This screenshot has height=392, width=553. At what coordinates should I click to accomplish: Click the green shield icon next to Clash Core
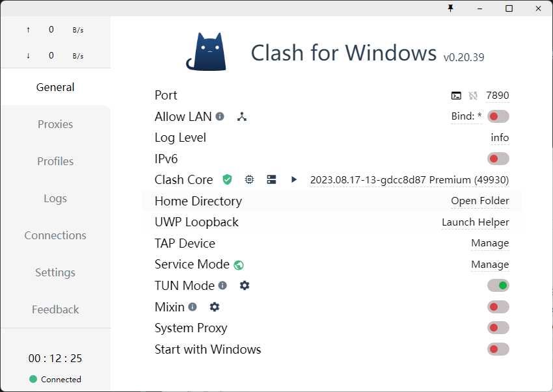(227, 179)
